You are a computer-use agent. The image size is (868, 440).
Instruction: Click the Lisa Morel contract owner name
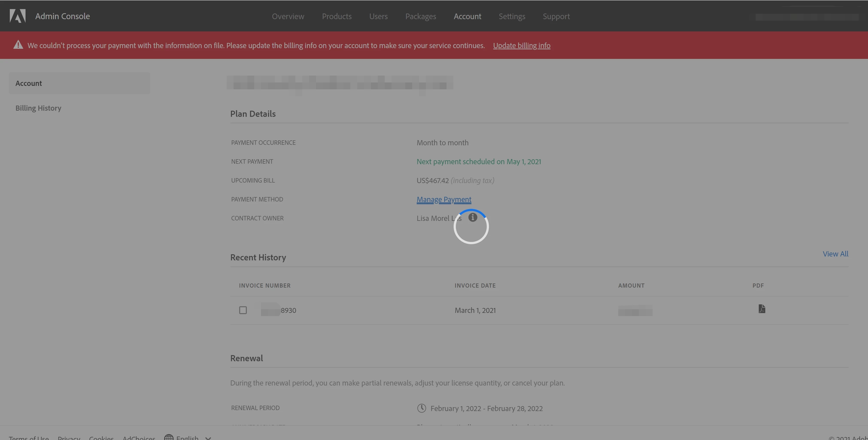click(439, 218)
